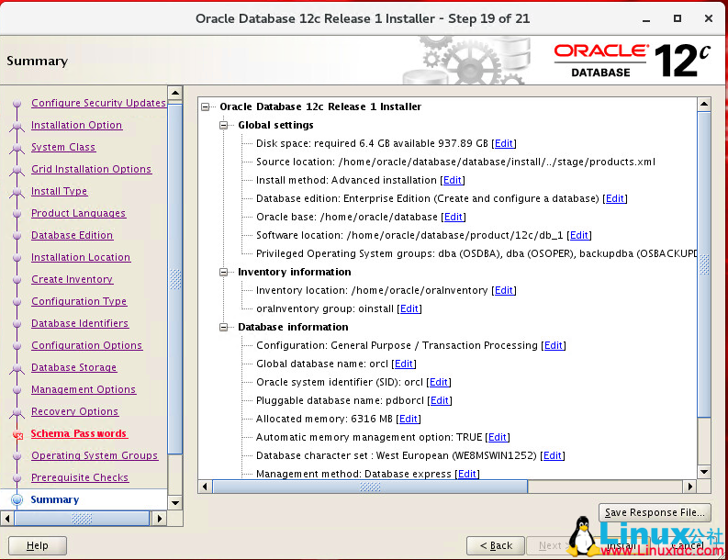Edit the Disk space setting
This screenshot has width=728, height=560.
[504, 143]
